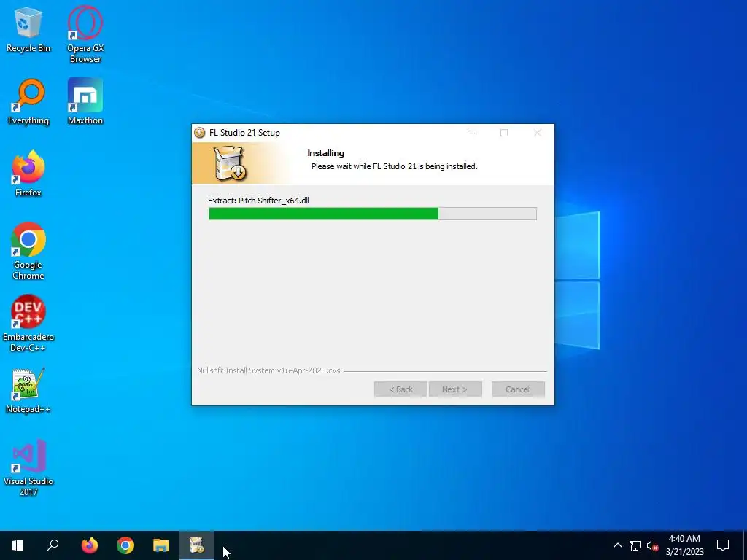Screen dimensions: 747x560
Task: Show hidden system tray icons
Action: point(617,545)
